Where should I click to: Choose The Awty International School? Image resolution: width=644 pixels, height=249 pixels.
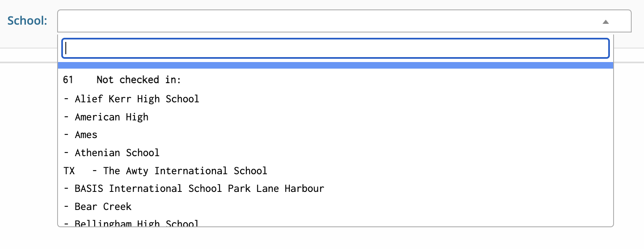(x=185, y=171)
